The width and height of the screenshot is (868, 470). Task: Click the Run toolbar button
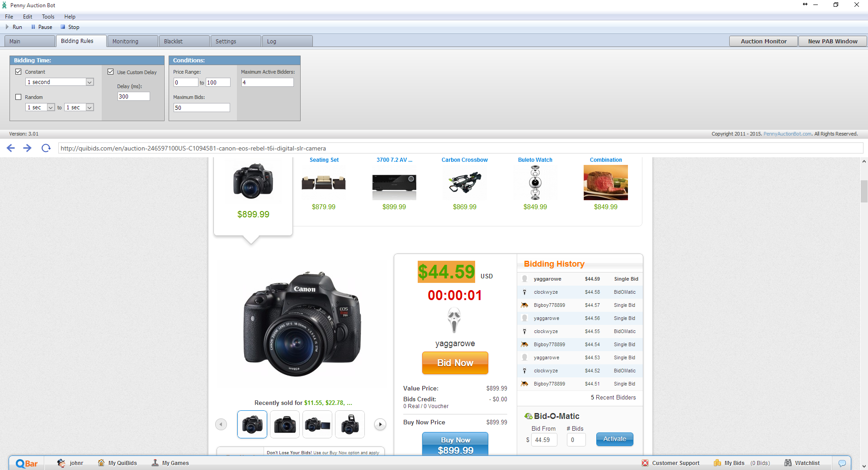[14, 27]
